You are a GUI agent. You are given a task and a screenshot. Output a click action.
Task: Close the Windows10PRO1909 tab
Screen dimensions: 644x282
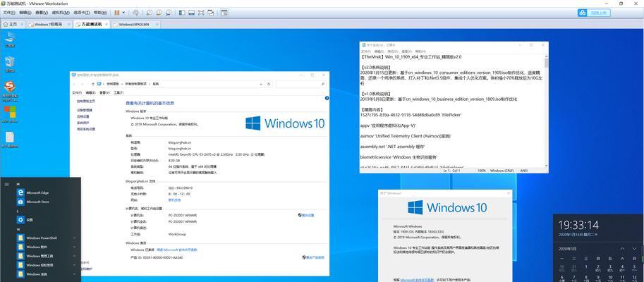pos(156,24)
